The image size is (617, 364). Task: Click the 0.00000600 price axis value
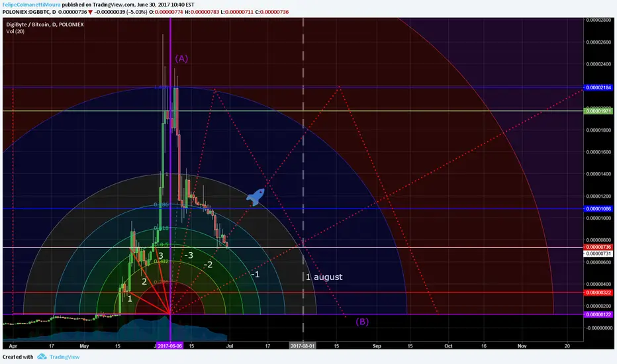coord(598,262)
